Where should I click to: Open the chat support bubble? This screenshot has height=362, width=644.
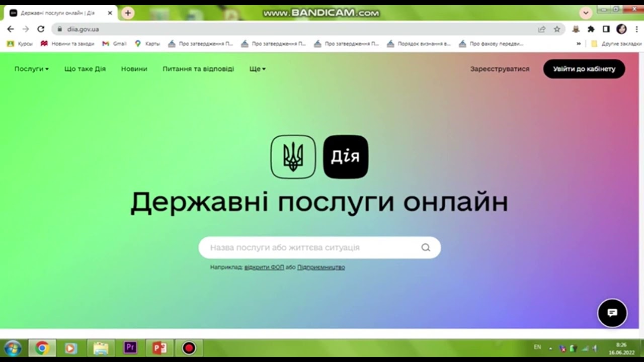(x=612, y=313)
